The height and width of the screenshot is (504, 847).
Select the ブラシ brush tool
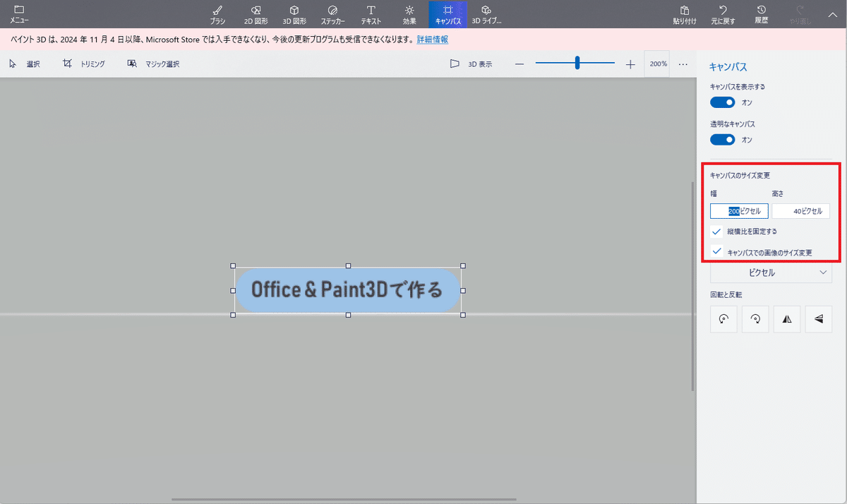tap(217, 14)
